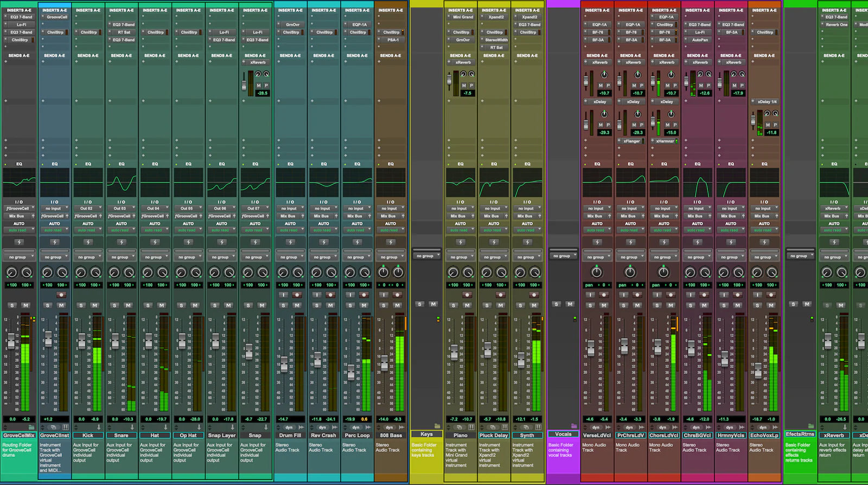
Task: Open automation mode 'auto read' dropdown on Pluck Delay
Action: [493, 230]
